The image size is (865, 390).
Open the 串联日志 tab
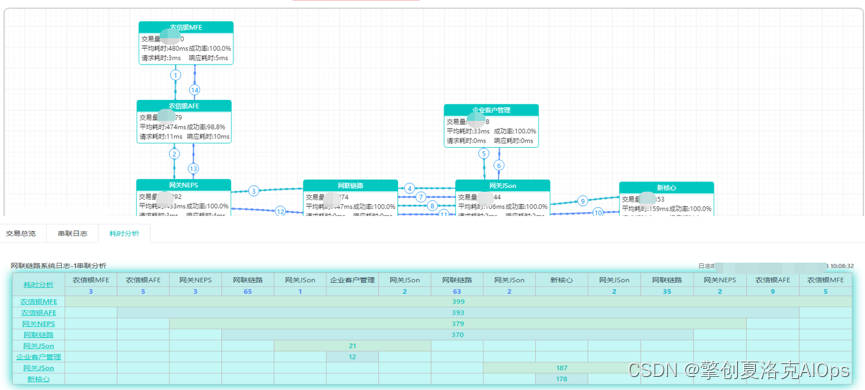coord(72,233)
